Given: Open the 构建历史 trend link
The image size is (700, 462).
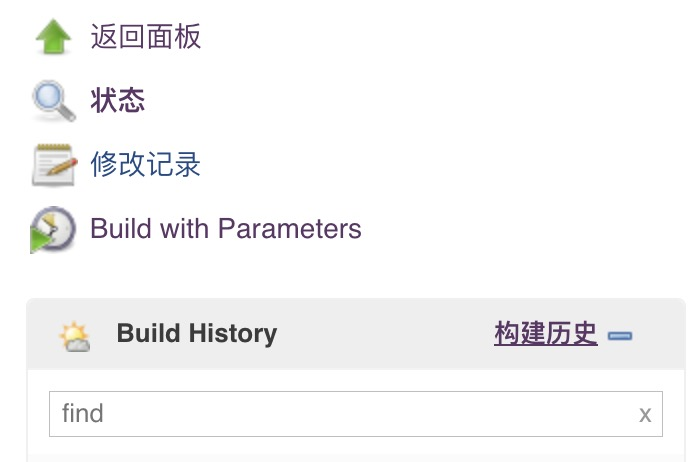Looking at the screenshot, I should pos(546,333).
